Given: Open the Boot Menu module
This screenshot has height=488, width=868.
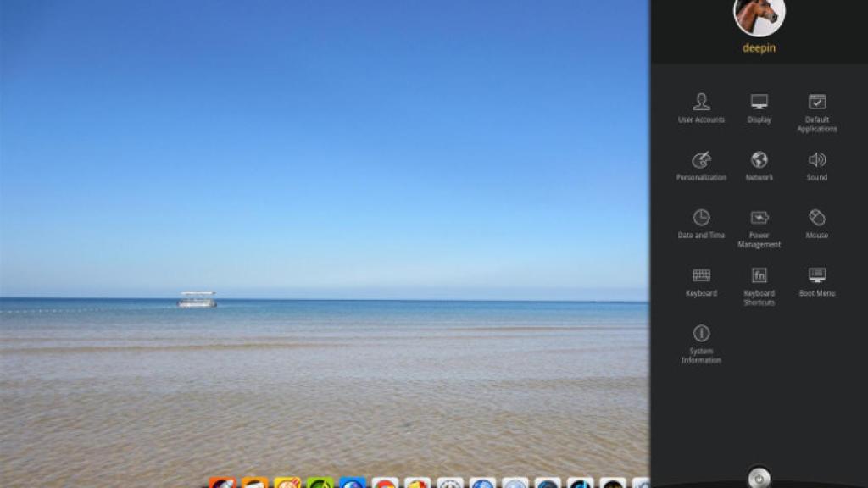Looking at the screenshot, I should [816, 280].
